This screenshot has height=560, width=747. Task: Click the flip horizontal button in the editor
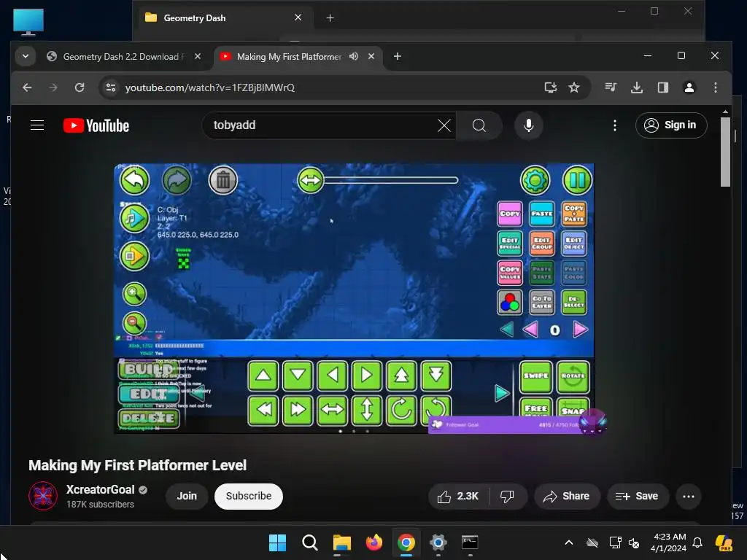point(332,409)
